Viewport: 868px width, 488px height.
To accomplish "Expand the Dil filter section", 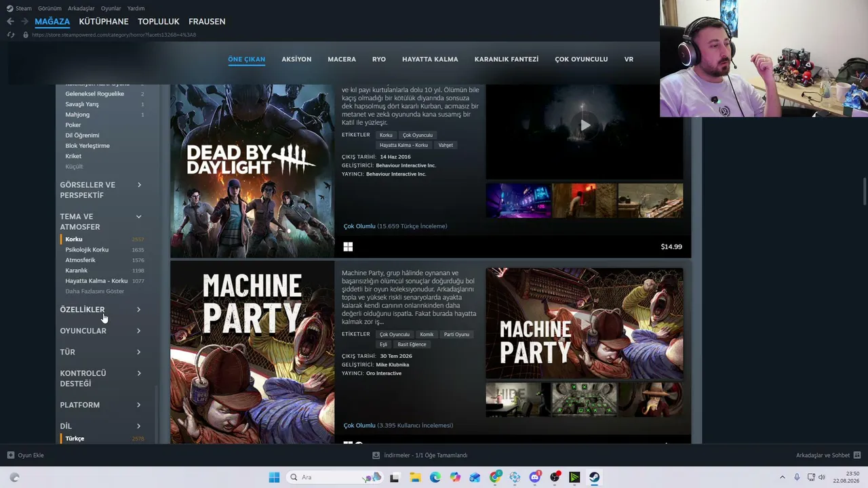I will (101, 426).
